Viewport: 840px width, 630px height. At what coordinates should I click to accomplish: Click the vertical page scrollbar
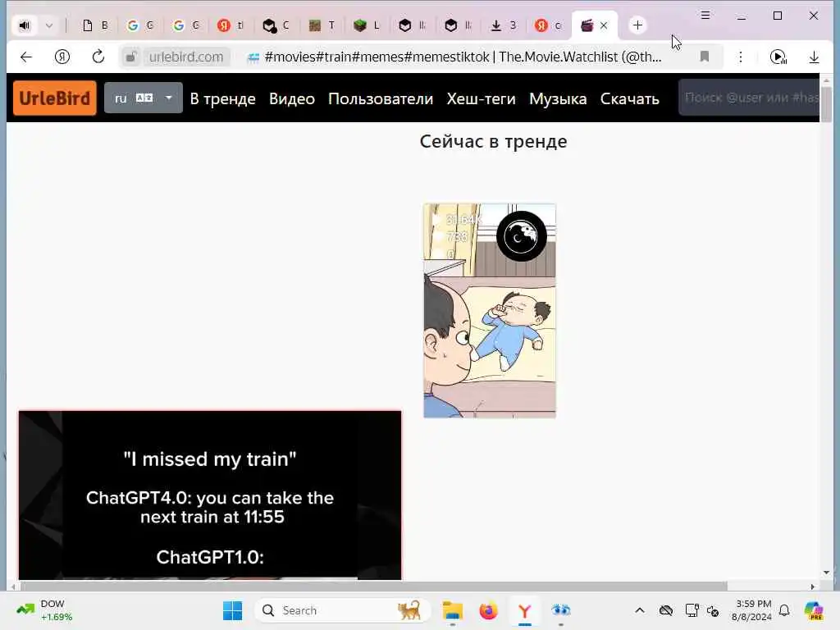point(827,103)
